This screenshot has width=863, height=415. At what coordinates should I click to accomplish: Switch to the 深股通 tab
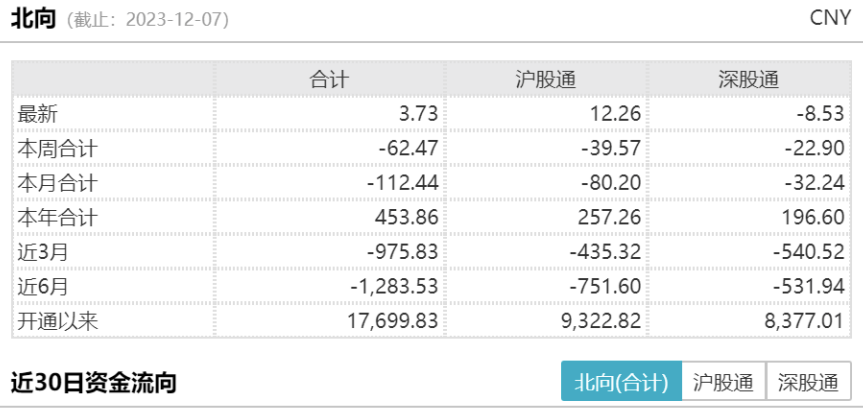coord(809,381)
